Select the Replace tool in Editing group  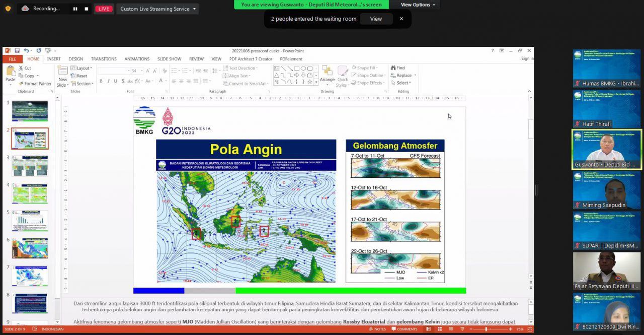pos(402,75)
